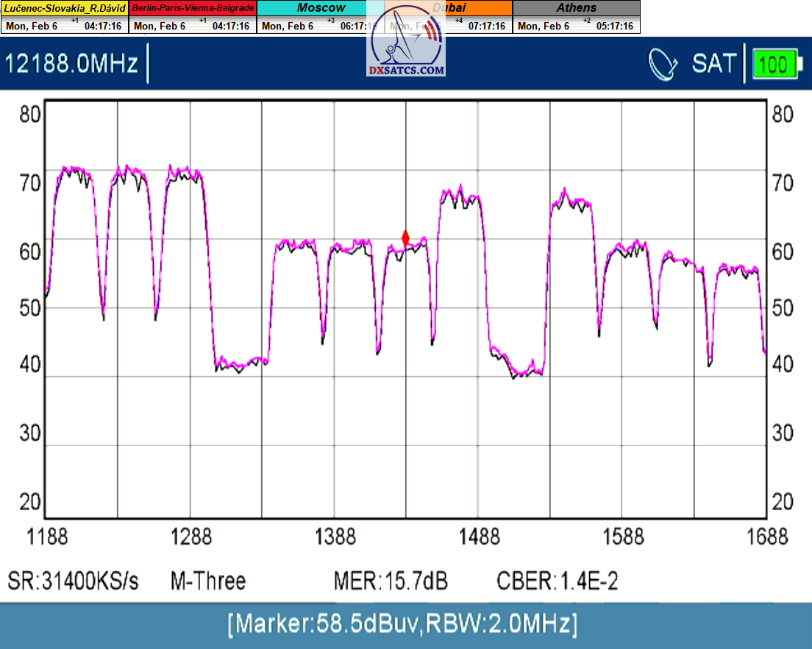812x649 pixels.
Task: Select the Athens time zone tab
Action: coord(577,8)
